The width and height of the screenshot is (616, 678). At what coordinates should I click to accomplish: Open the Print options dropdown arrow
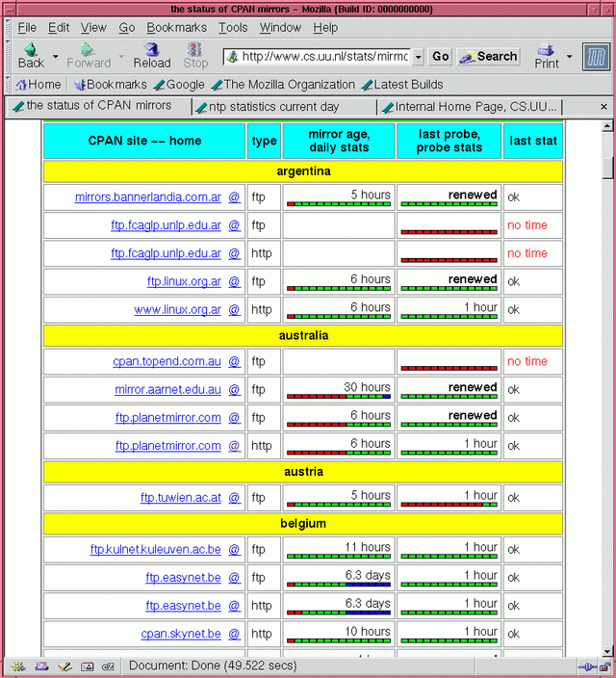pyautogui.click(x=569, y=57)
